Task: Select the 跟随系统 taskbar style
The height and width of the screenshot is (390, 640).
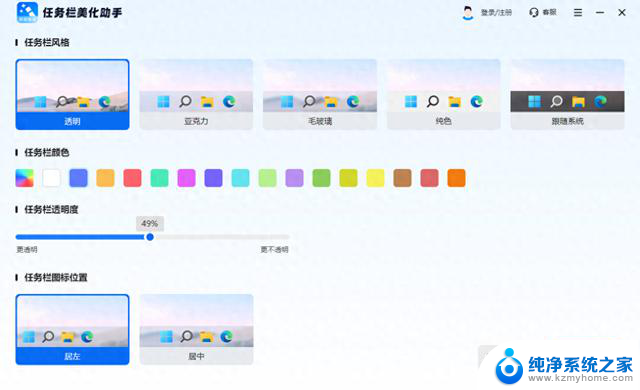Action: tap(567, 95)
